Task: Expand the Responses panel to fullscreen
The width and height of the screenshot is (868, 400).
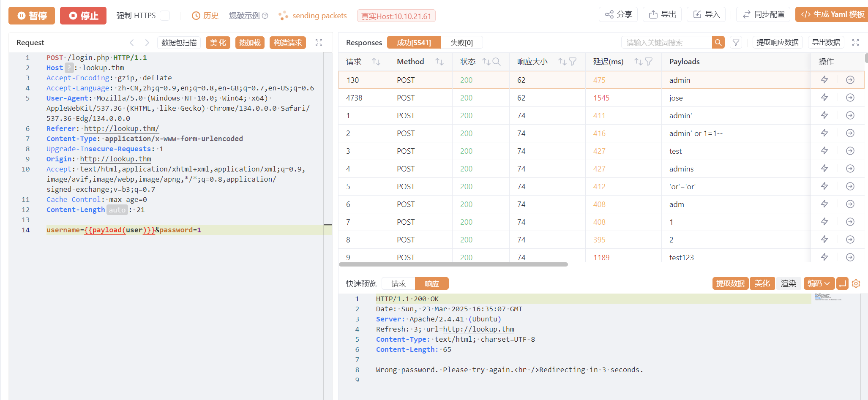Action: click(856, 43)
